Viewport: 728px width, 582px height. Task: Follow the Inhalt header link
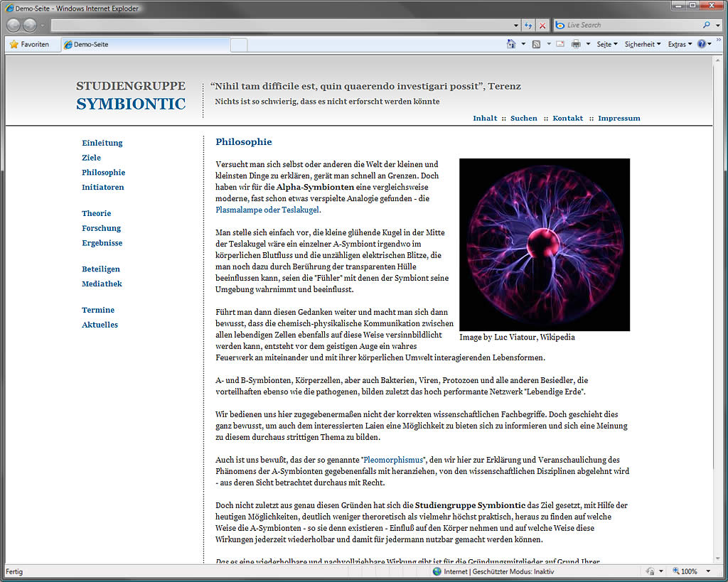pyautogui.click(x=485, y=119)
